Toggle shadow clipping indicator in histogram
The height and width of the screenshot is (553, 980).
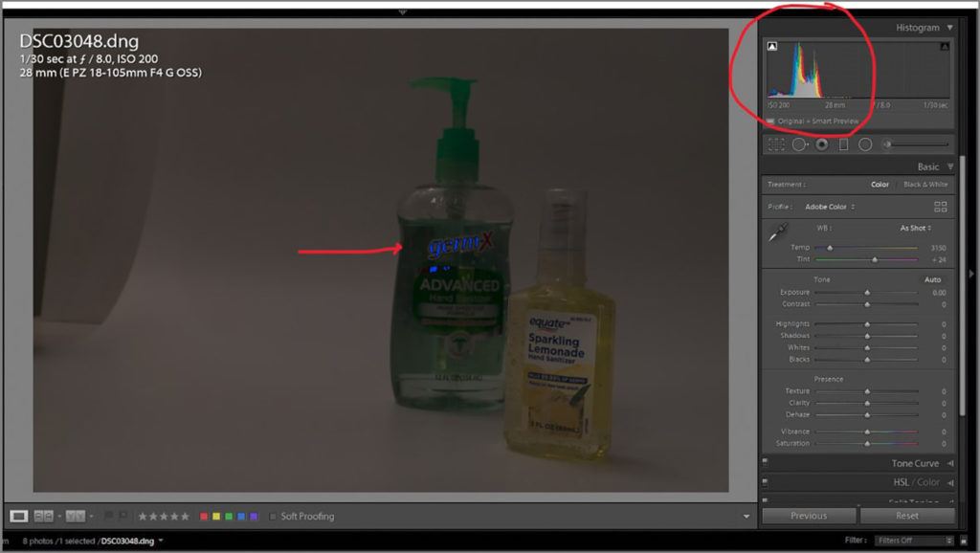coord(772,46)
